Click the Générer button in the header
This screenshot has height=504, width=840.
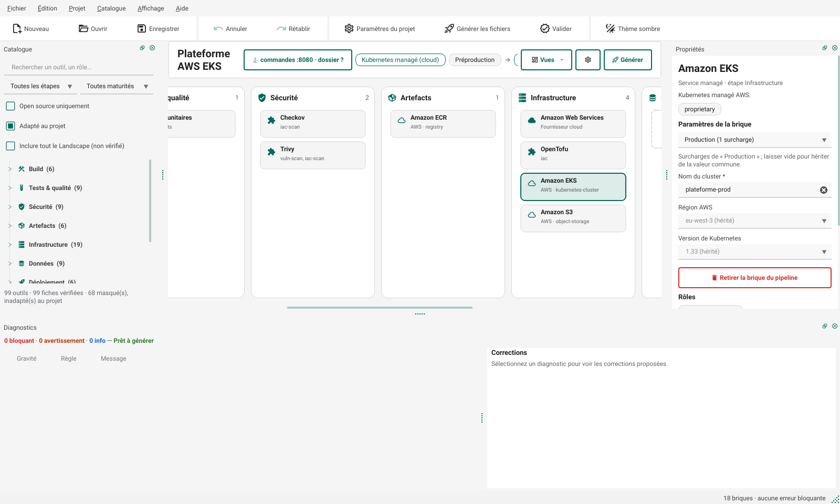627,60
